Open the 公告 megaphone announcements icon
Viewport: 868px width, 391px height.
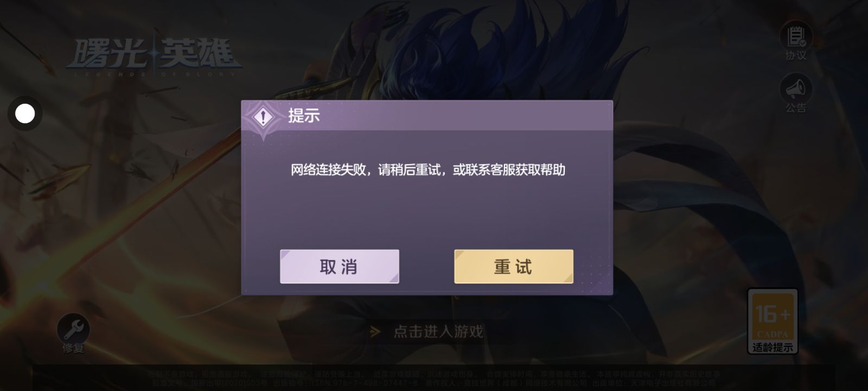[796, 89]
